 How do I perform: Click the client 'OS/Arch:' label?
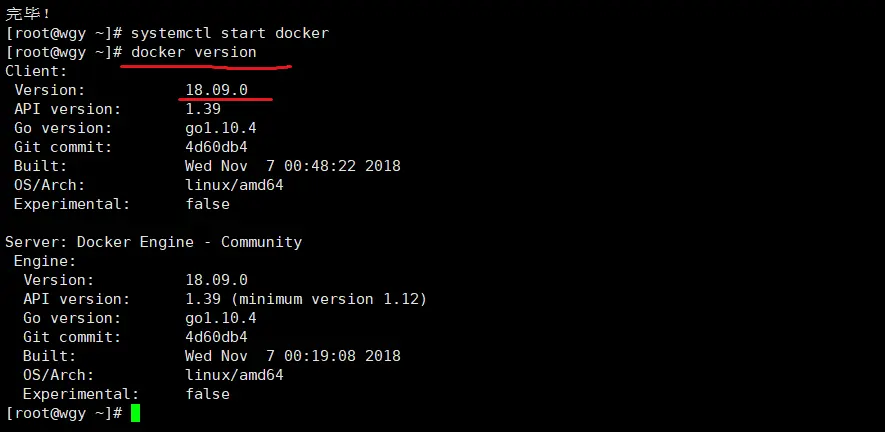(50, 185)
